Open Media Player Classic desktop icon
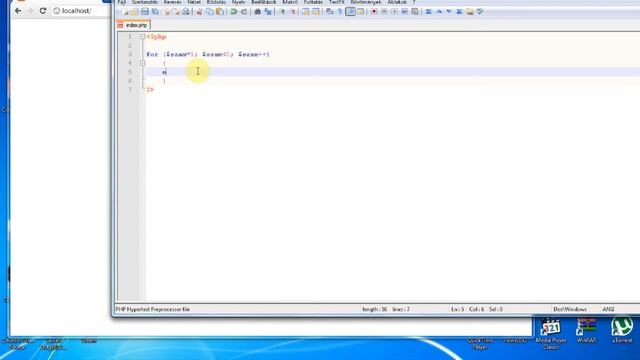Screen dimensions: 640x360 click(x=551, y=333)
